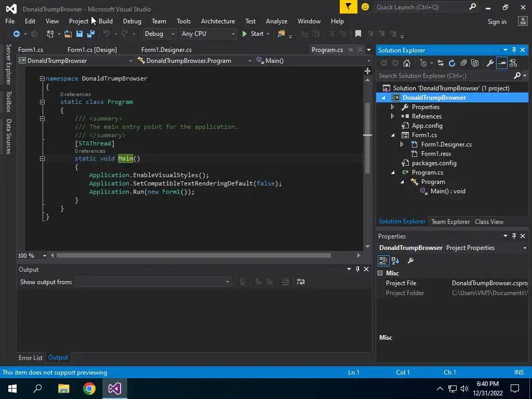Toggle Show All Files in Solution Explorer
Viewport: 532px width, 399px height.
point(475,63)
